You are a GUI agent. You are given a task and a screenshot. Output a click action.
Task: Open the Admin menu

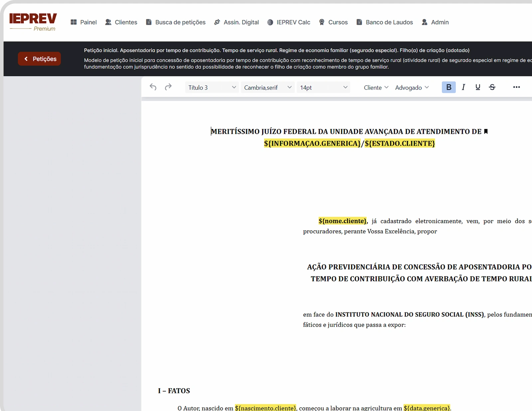(435, 22)
